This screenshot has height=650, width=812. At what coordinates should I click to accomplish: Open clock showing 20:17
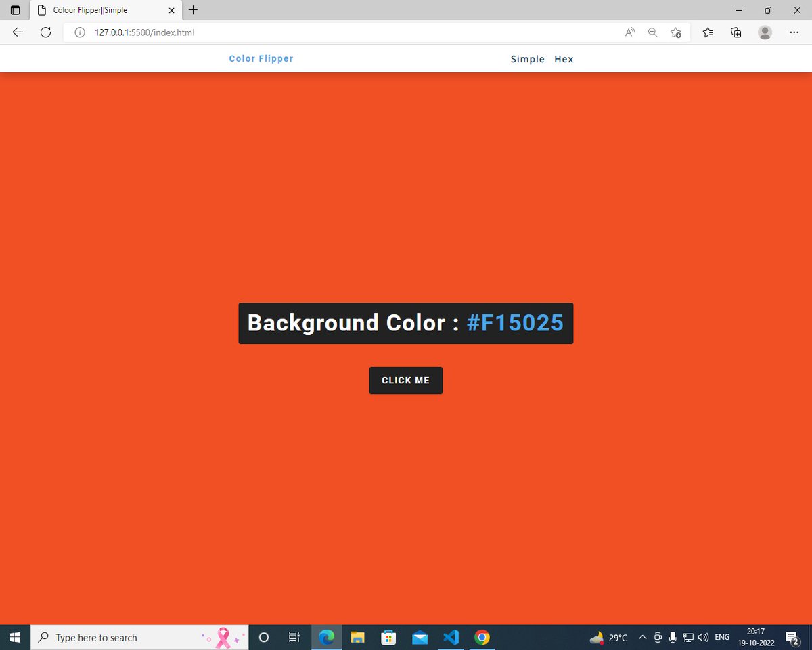756,637
